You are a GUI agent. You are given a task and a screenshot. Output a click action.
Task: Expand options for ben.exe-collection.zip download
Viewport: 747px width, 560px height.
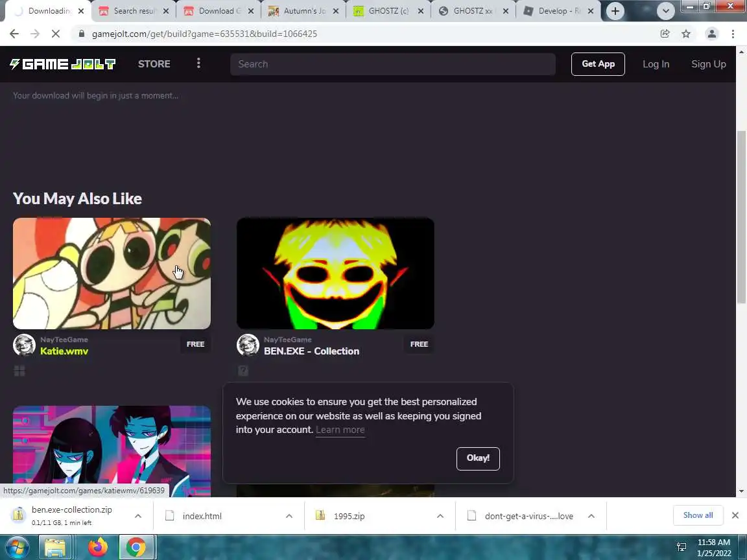point(138,516)
